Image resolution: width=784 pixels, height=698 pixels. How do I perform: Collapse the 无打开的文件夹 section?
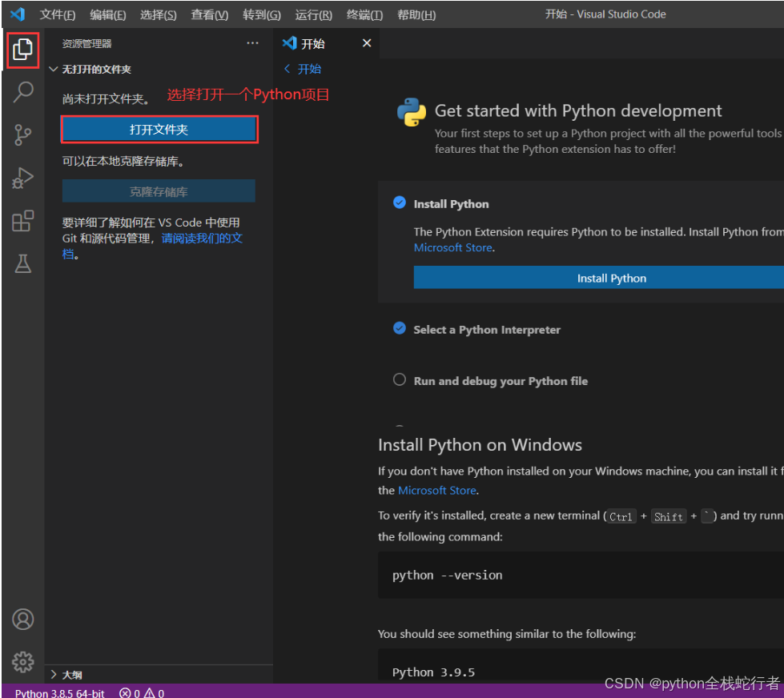[54, 69]
